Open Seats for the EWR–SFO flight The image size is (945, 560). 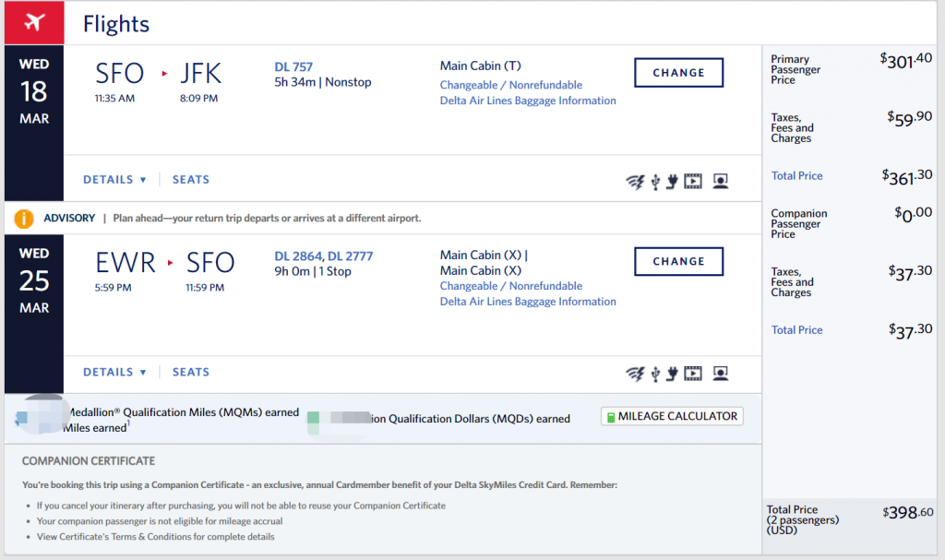[x=191, y=372]
